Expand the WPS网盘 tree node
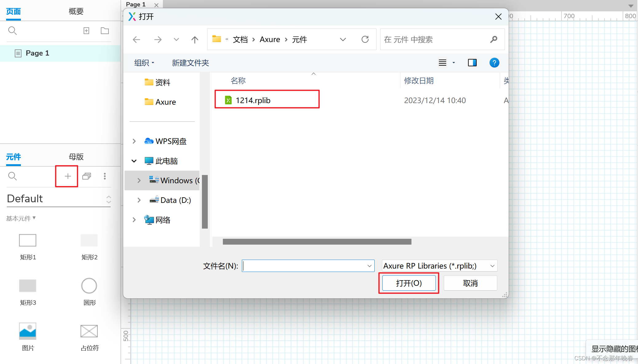The height and width of the screenshot is (364, 638). click(134, 141)
